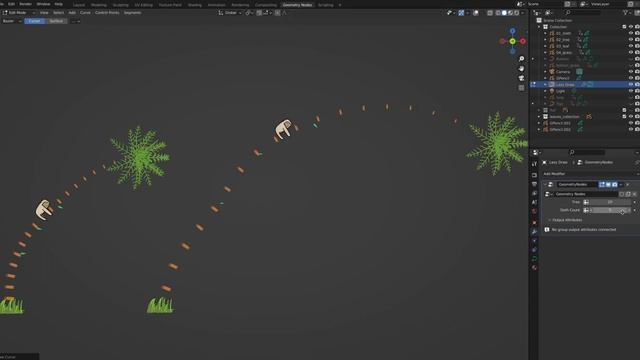640x360 pixels.
Task: Click the Light object icon in outliner
Action: 552,91
